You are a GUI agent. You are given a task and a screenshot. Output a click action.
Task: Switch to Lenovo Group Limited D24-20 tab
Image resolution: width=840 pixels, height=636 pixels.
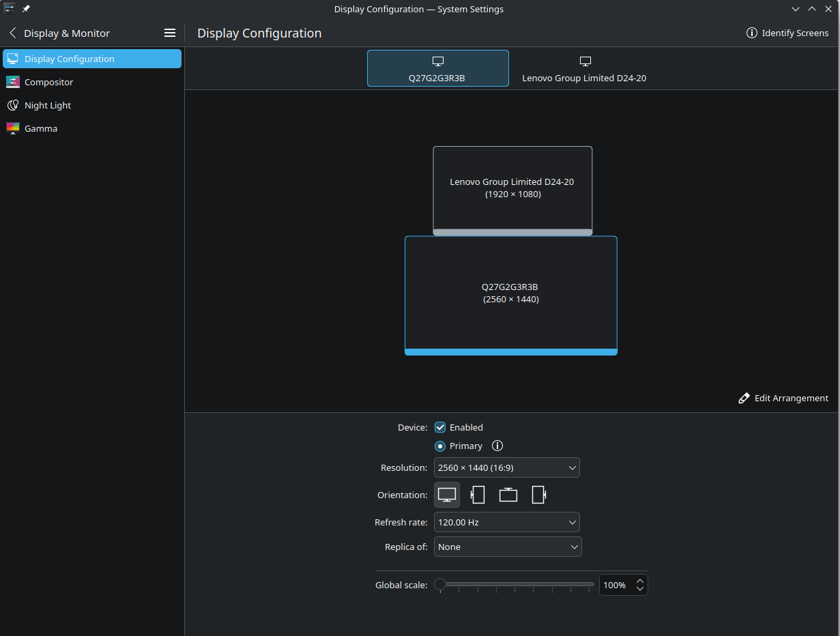coord(584,68)
